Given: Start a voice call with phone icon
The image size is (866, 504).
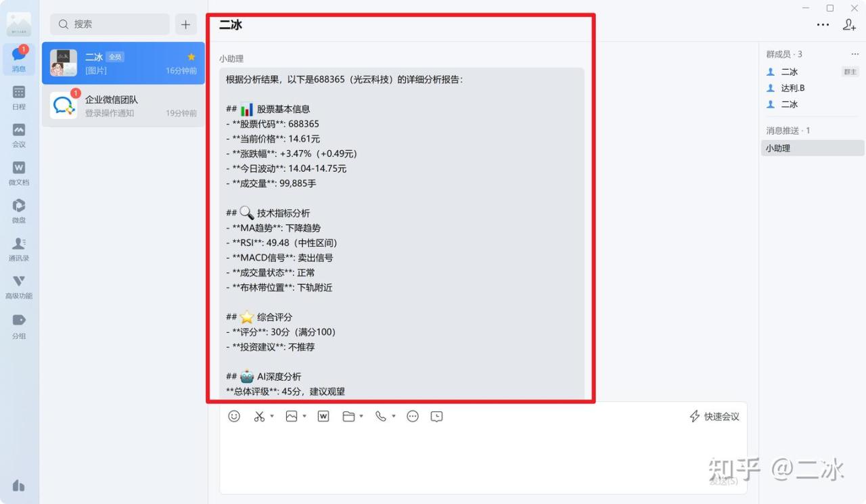Looking at the screenshot, I should (x=381, y=416).
